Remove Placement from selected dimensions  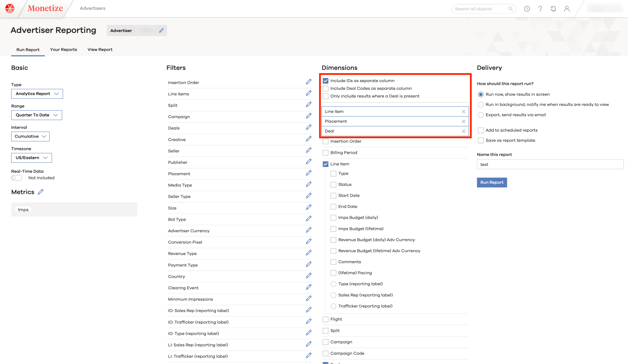[463, 121]
